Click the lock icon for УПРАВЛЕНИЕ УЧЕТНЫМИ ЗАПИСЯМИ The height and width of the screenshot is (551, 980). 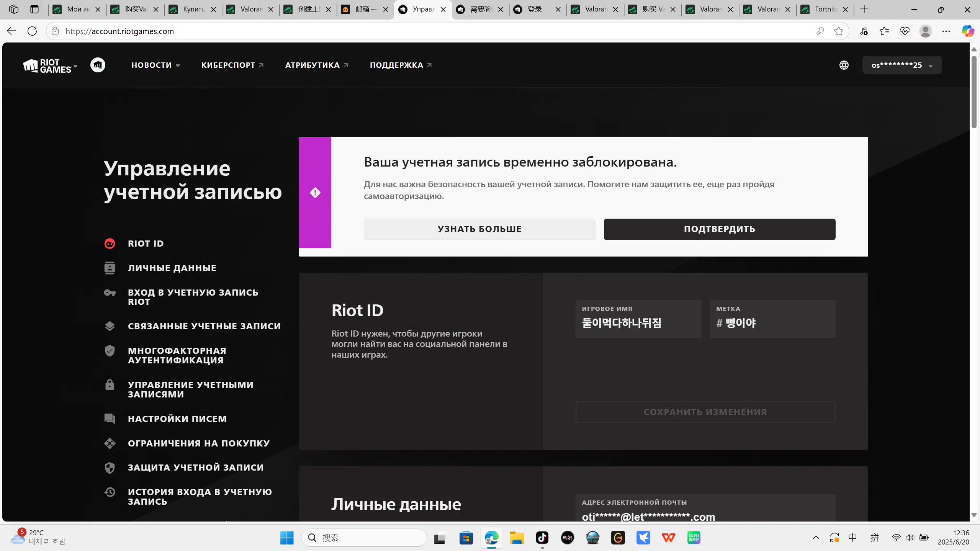[x=110, y=385]
